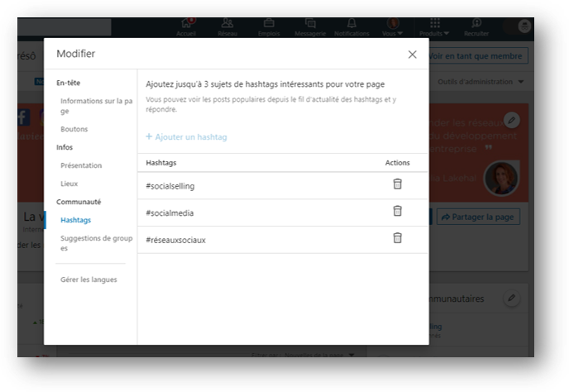Delete the #socialmedia hashtag
Image resolution: width=569 pixels, height=392 pixels.
397,211
